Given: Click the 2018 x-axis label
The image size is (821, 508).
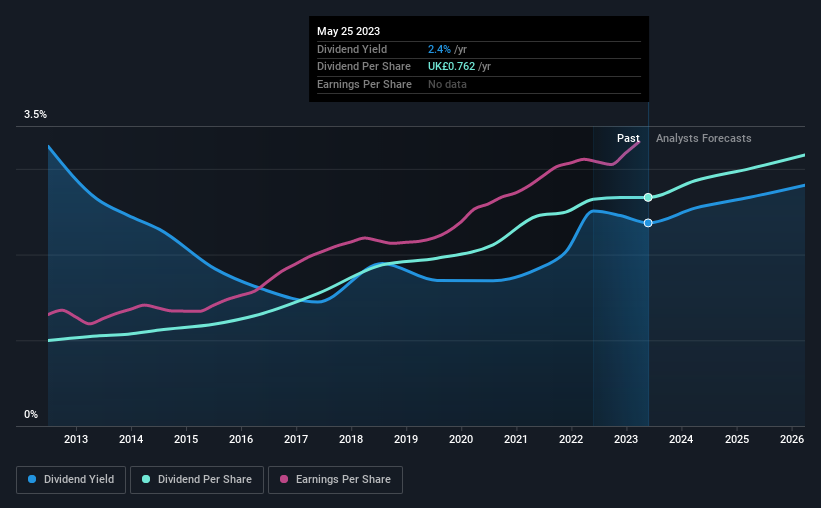Looking at the screenshot, I should coord(351,439).
